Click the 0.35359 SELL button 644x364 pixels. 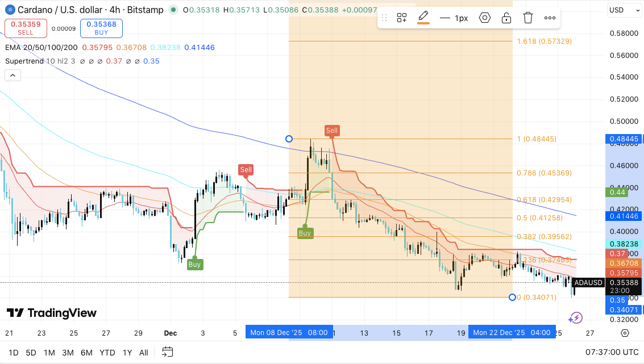pos(26,28)
